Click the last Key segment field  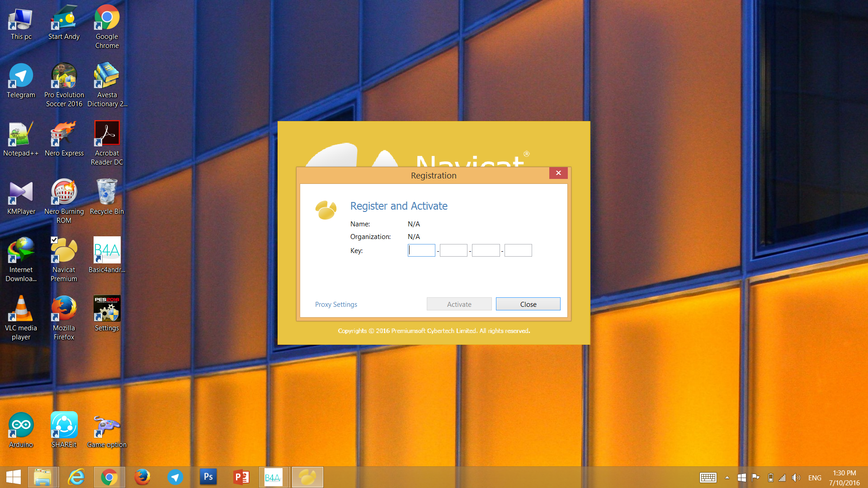[518, 250]
